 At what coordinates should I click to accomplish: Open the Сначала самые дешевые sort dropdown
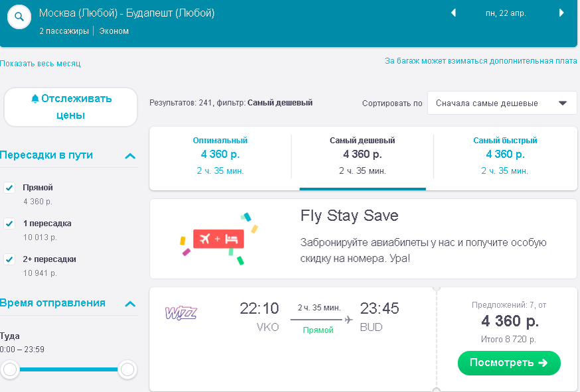pos(502,103)
